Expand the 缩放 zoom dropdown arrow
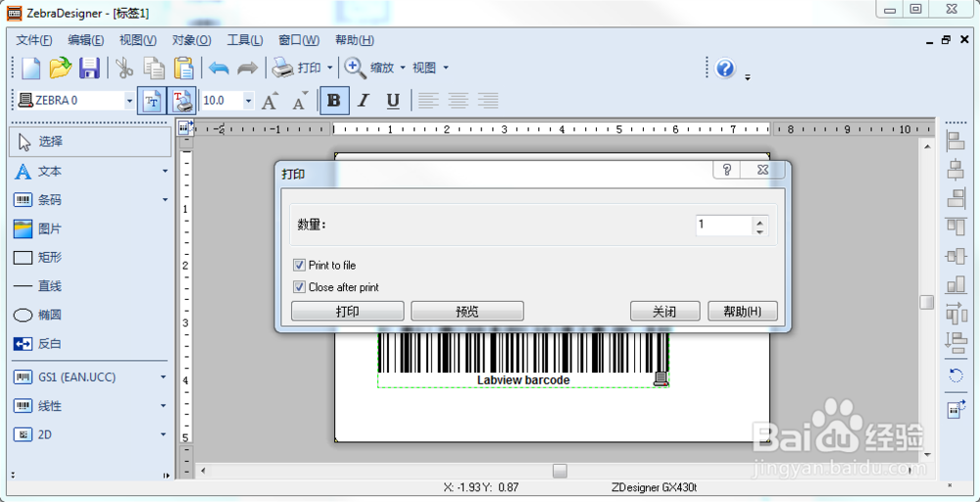Image resolution: width=980 pixels, height=502 pixels. [x=403, y=68]
